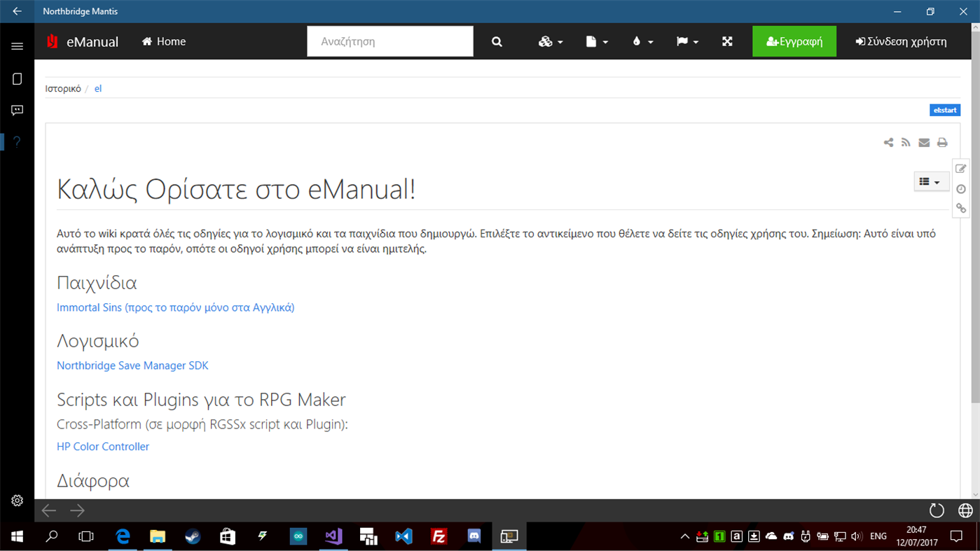Open Visual Studio from the taskbar
The height and width of the screenshot is (551, 980).
(333, 537)
